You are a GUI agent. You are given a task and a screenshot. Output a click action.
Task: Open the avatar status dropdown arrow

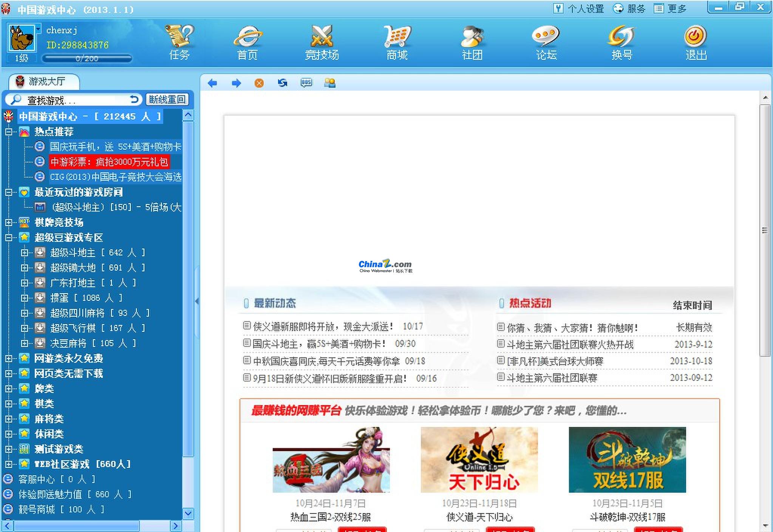coord(38,29)
